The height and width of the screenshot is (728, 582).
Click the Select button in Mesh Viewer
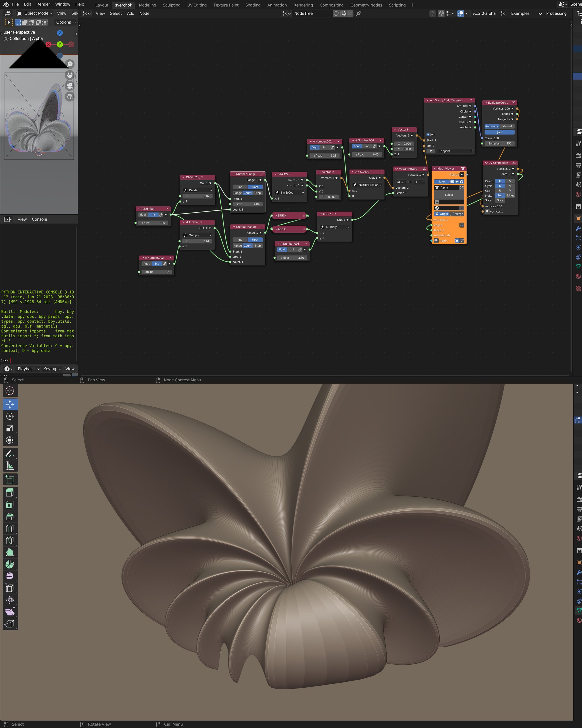449,195
